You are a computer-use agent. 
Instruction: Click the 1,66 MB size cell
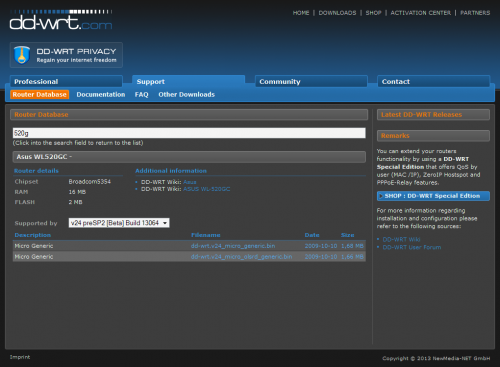[352, 256]
